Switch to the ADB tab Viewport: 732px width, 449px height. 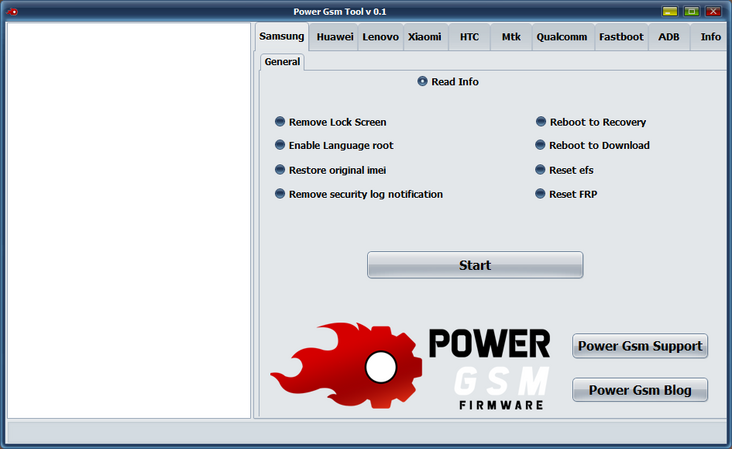pyautogui.click(x=669, y=37)
